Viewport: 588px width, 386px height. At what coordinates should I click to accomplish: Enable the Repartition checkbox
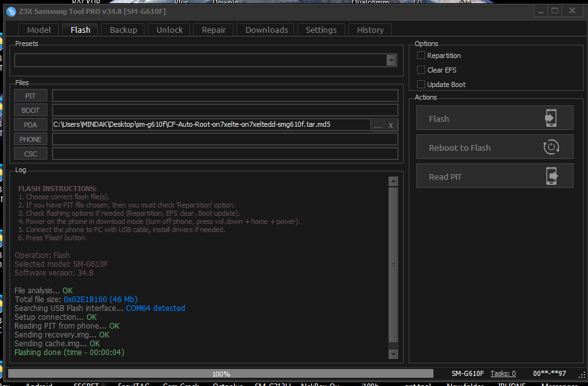tap(421, 56)
